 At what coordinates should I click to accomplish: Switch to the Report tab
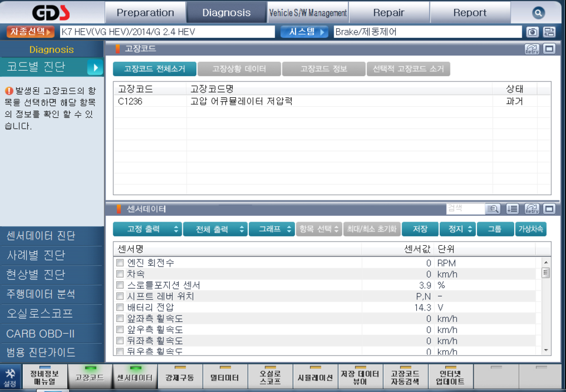click(470, 12)
